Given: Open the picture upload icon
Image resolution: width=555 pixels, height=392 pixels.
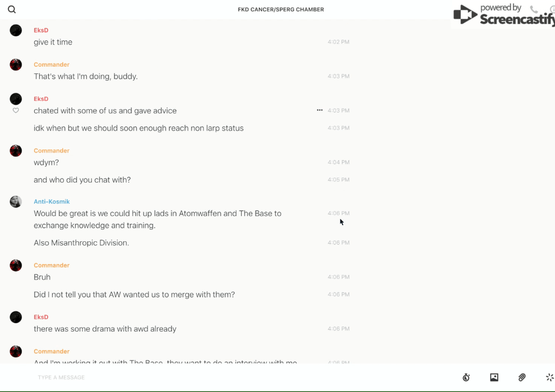Looking at the screenshot, I should tap(494, 377).
